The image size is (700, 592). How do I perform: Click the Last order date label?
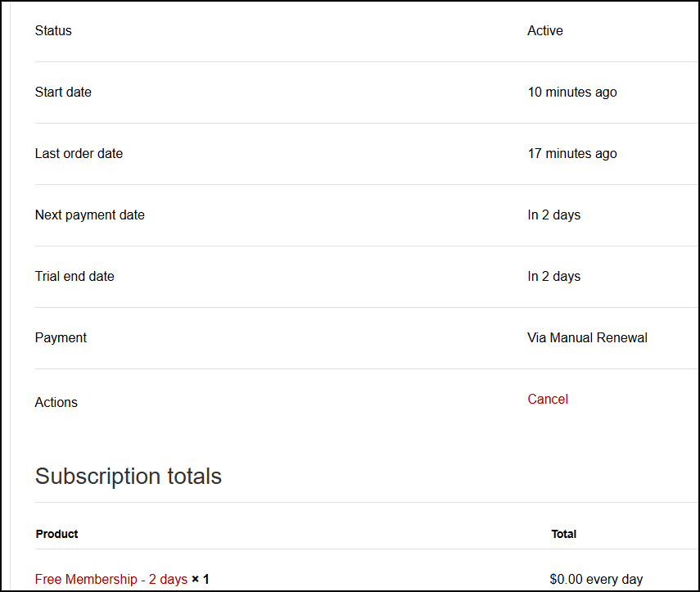point(79,154)
